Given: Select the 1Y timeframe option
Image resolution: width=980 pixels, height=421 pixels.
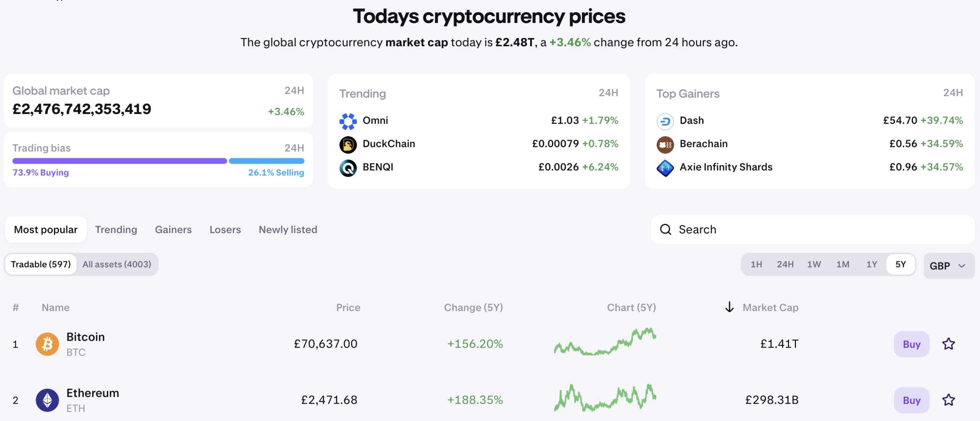Looking at the screenshot, I should (872, 264).
